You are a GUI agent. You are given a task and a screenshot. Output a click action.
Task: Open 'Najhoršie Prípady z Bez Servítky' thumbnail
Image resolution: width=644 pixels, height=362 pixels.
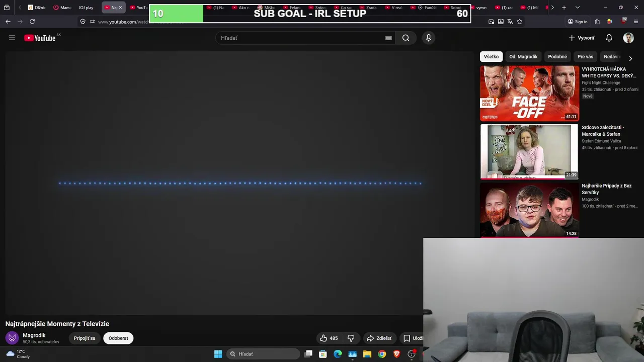click(529, 210)
